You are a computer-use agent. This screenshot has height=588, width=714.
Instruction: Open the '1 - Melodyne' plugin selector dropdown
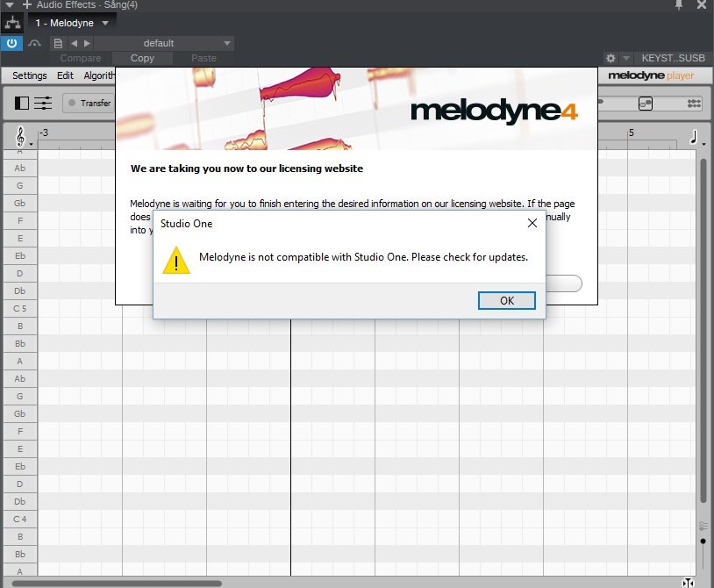pos(72,23)
